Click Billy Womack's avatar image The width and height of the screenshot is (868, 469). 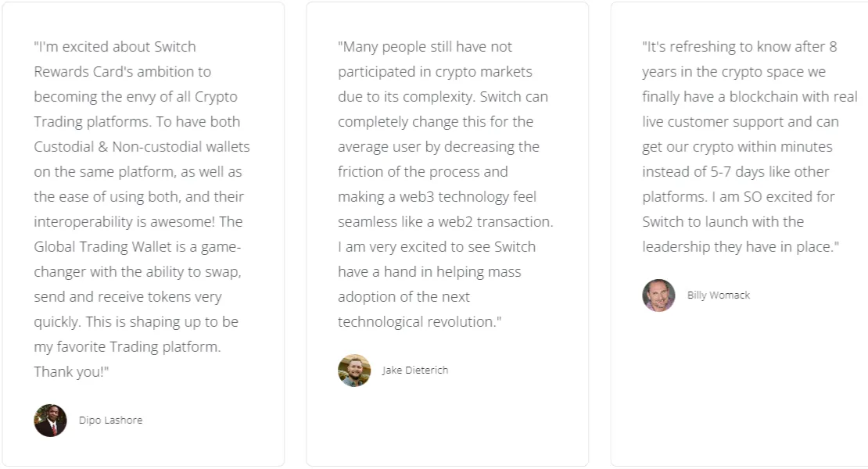(658, 295)
